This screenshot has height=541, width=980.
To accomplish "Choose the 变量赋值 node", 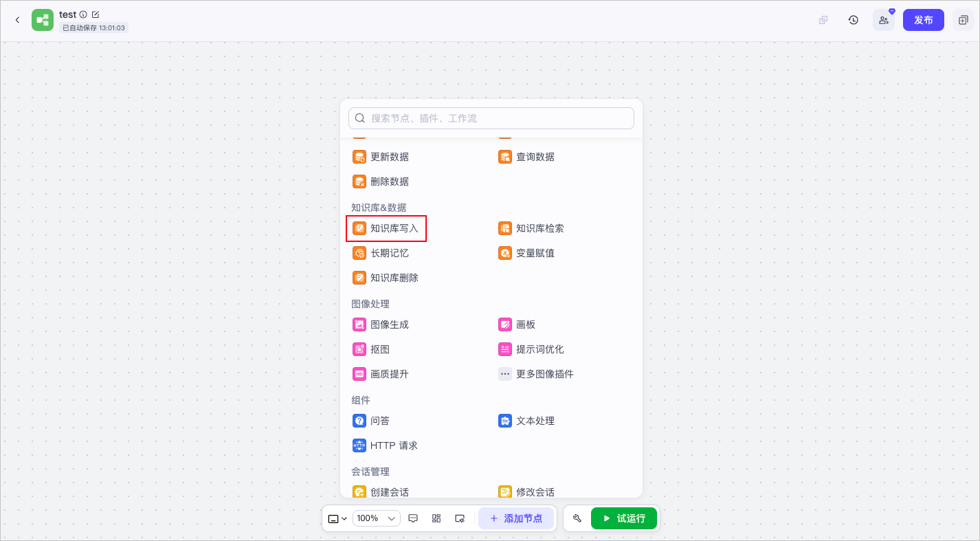I will click(527, 253).
